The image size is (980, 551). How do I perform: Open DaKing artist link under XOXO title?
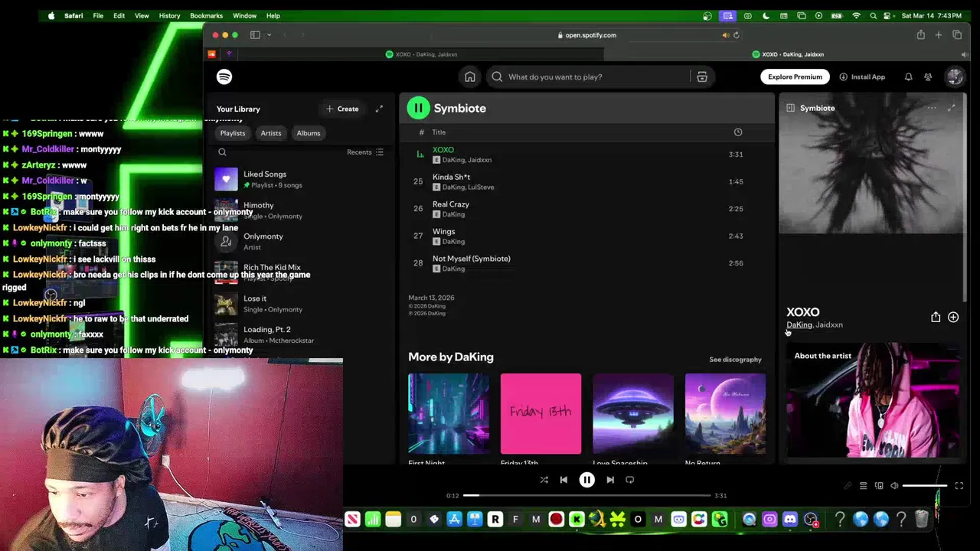coord(799,324)
